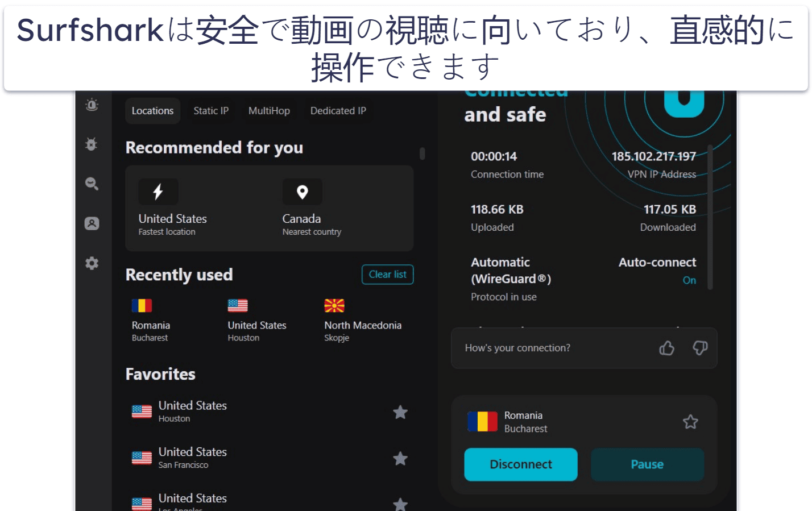Click the Pause button
This screenshot has height=511, width=812.
647,464
